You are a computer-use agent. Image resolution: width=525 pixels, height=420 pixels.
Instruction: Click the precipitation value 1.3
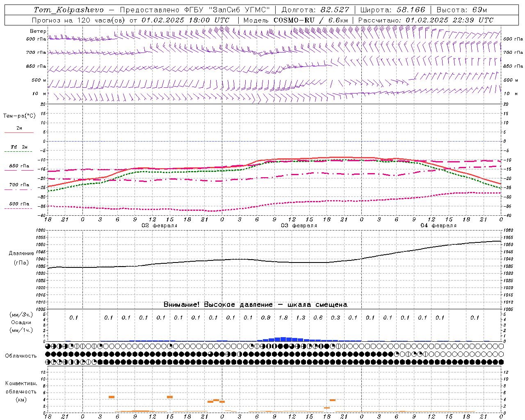point(301,317)
